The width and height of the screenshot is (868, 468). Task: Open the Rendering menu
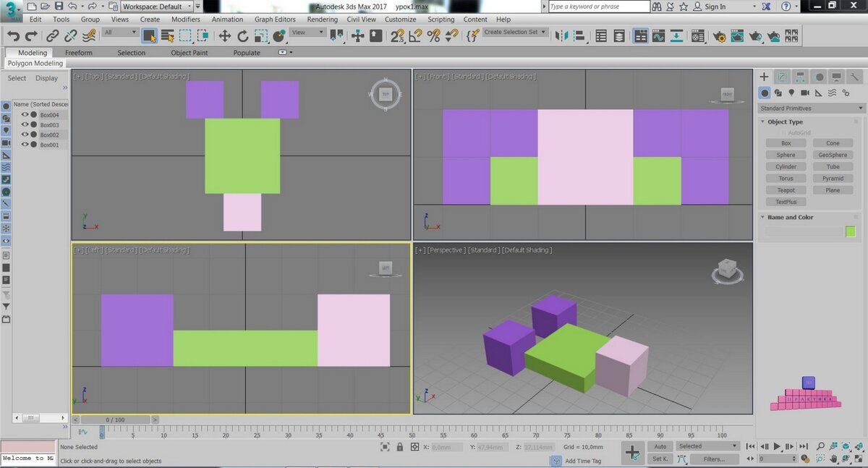coord(322,20)
